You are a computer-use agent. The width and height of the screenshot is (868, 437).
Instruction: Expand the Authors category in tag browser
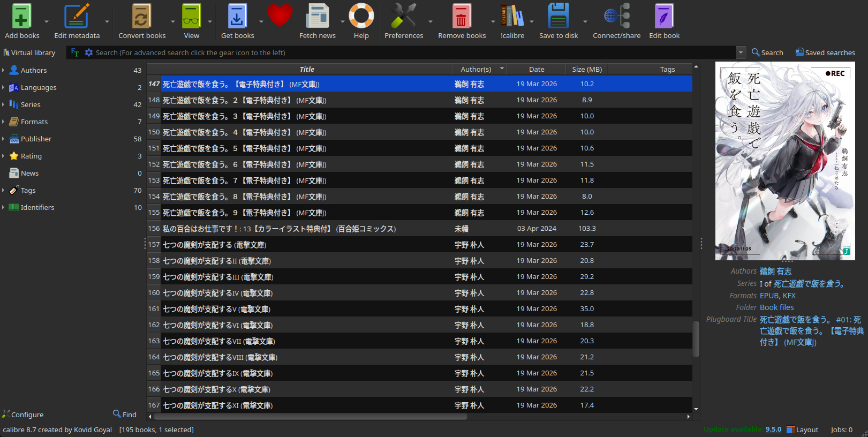tap(3, 70)
